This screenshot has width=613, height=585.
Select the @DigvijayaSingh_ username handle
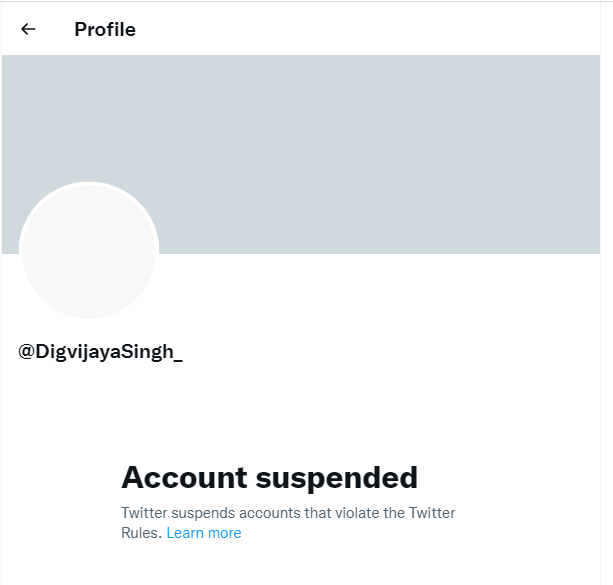click(x=100, y=352)
